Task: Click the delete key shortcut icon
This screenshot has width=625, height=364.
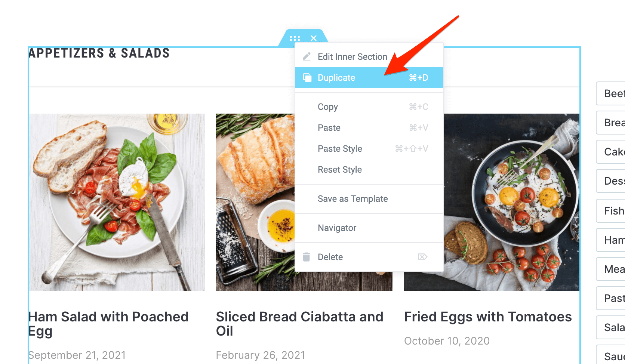Action: click(x=423, y=257)
